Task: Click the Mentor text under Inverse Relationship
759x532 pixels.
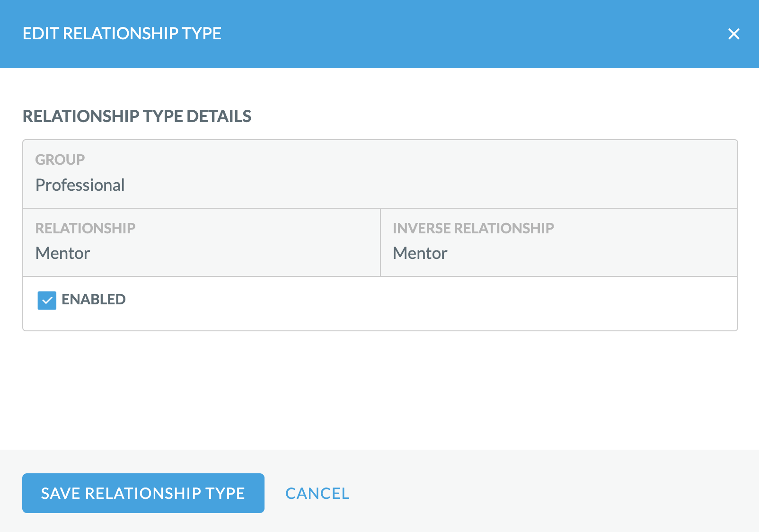Action: (x=420, y=253)
